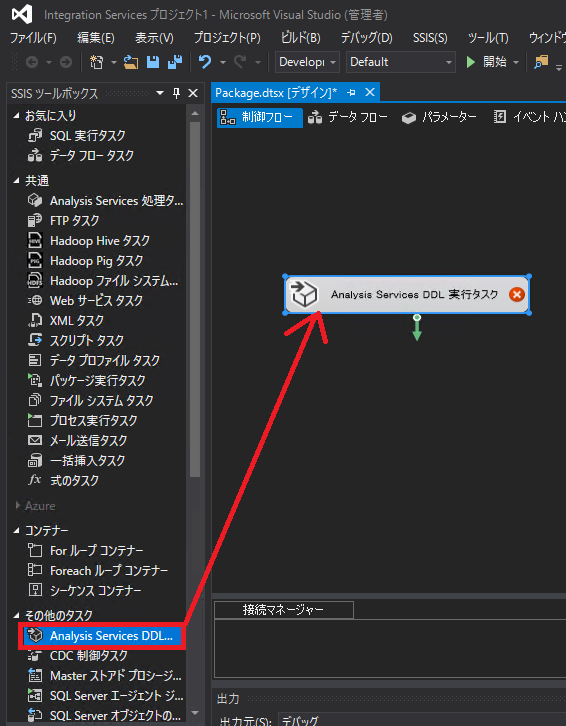Open the ツール(T) menu

[488, 38]
